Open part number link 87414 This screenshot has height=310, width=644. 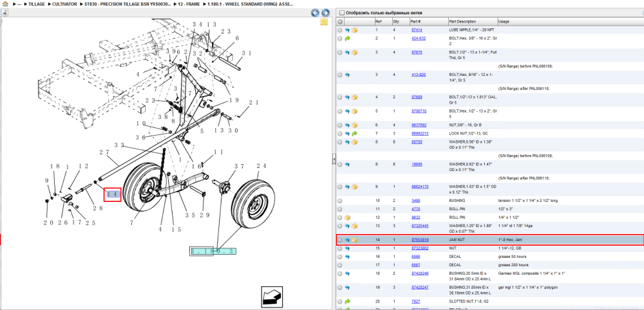point(417,30)
